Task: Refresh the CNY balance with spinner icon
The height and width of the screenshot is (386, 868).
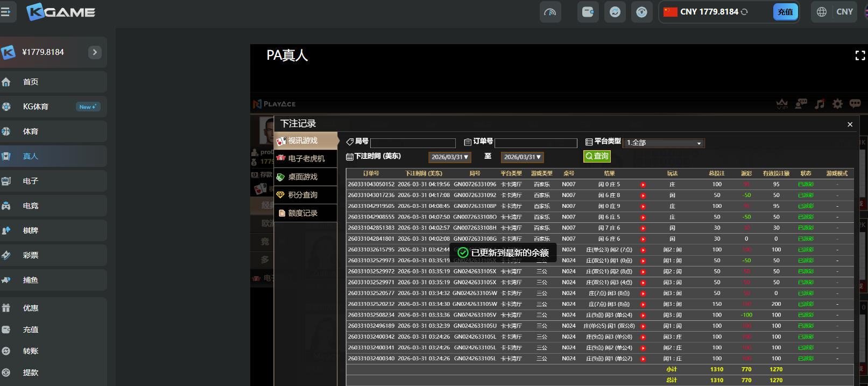Action: coord(744,12)
